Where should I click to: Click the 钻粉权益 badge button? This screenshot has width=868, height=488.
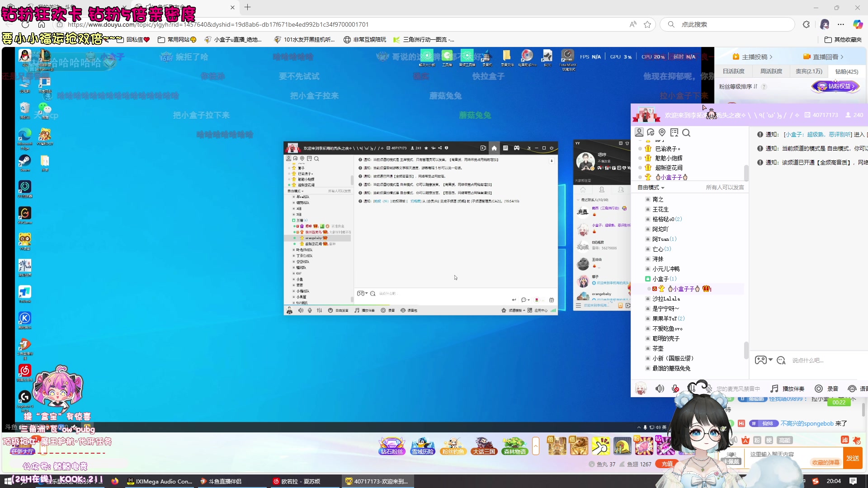click(x=835, y=86)
